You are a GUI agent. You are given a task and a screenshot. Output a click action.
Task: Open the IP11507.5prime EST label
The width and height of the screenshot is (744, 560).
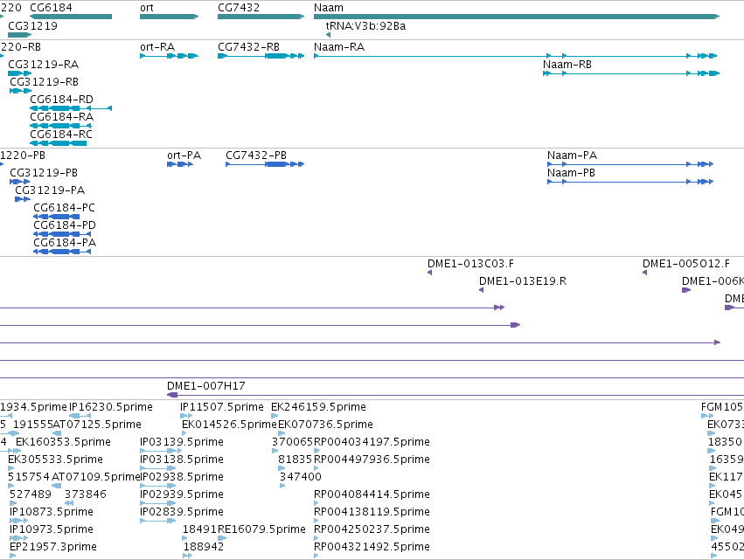click(x=222, y=407)
